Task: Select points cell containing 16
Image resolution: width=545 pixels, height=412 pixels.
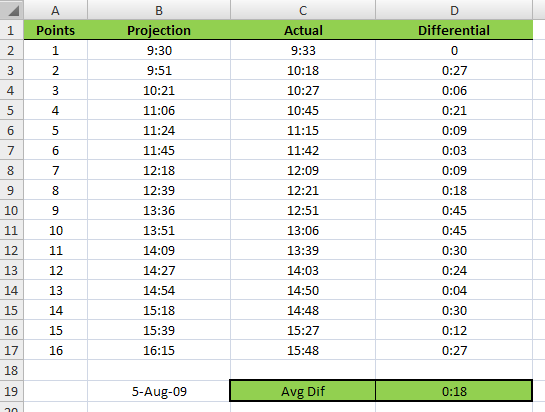Action: (55, 350)
